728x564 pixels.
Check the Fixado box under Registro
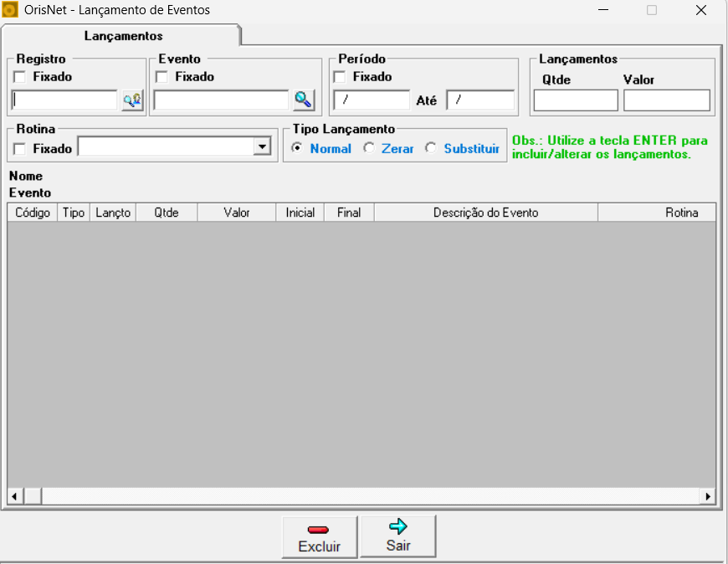[19, 77]
